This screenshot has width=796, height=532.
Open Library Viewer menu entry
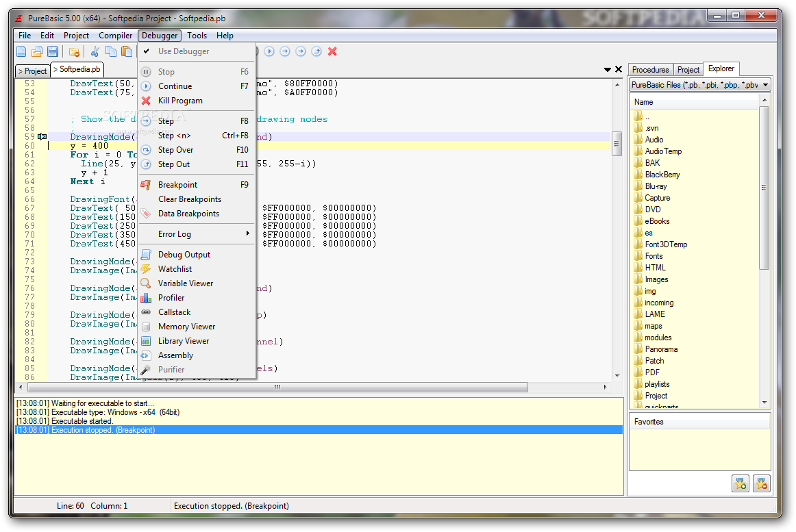[197, 341]
